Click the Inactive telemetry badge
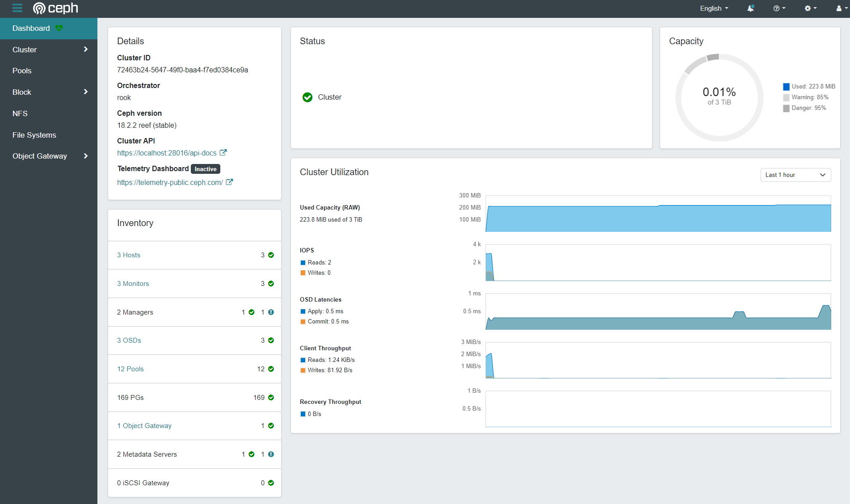The height and width of the screenshot is (504, 850). [x=206, y=169]
